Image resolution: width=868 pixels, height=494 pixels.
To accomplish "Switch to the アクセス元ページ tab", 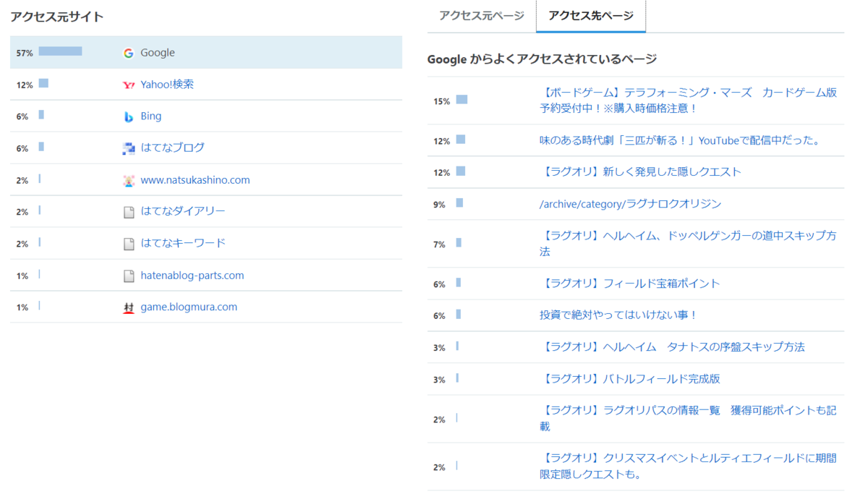I will pyautogui.click(x=481, y=16).
